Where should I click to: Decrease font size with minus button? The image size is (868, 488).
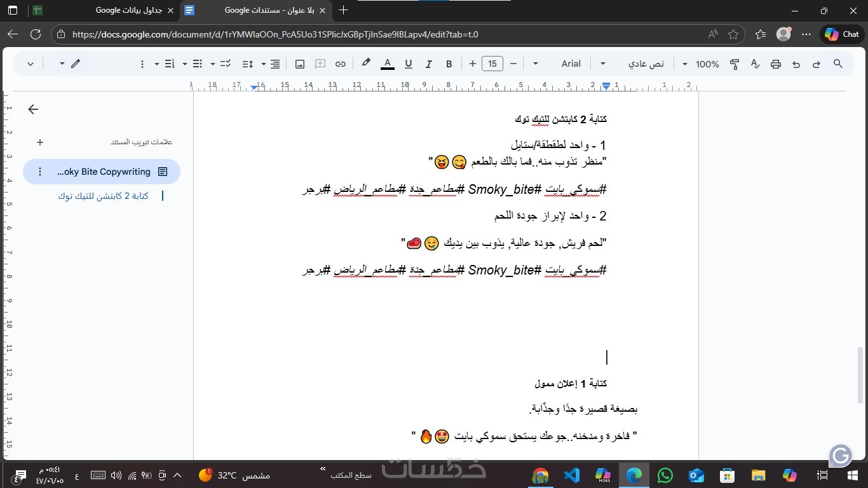coord(513,64)
